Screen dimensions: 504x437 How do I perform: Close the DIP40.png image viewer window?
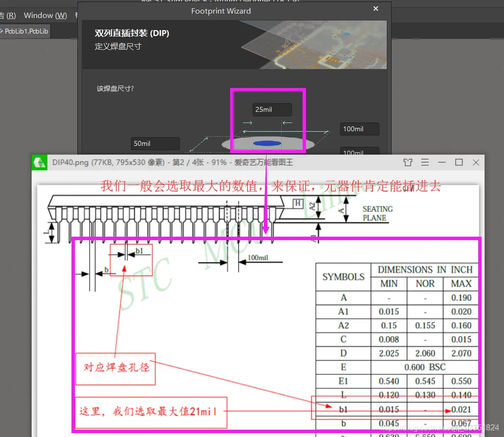tap(476, 162)
